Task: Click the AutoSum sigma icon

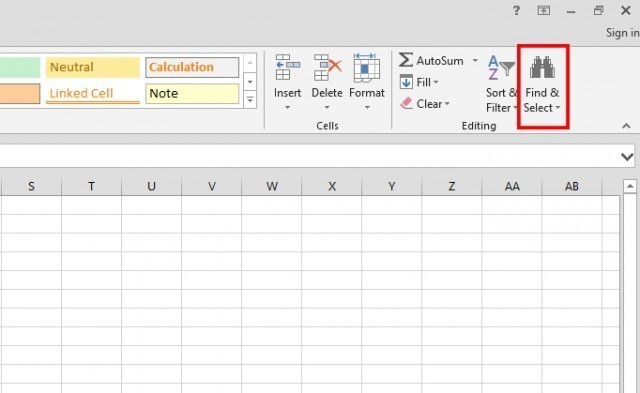Action: click(406, 60)
